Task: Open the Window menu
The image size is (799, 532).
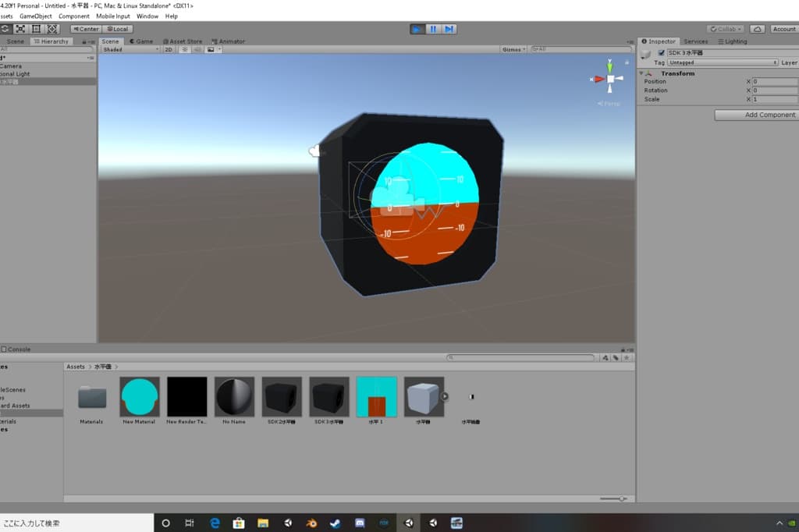Action: point(147,16)
